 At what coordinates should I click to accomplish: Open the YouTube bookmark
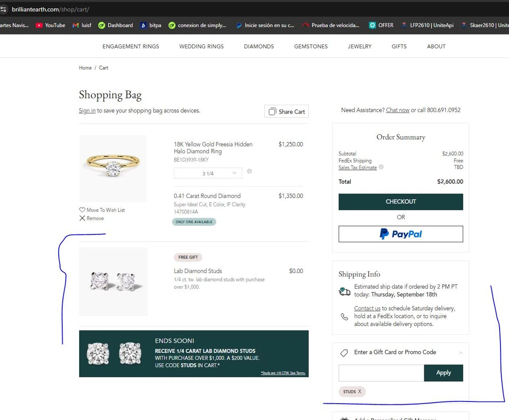(x=50, y=25)
